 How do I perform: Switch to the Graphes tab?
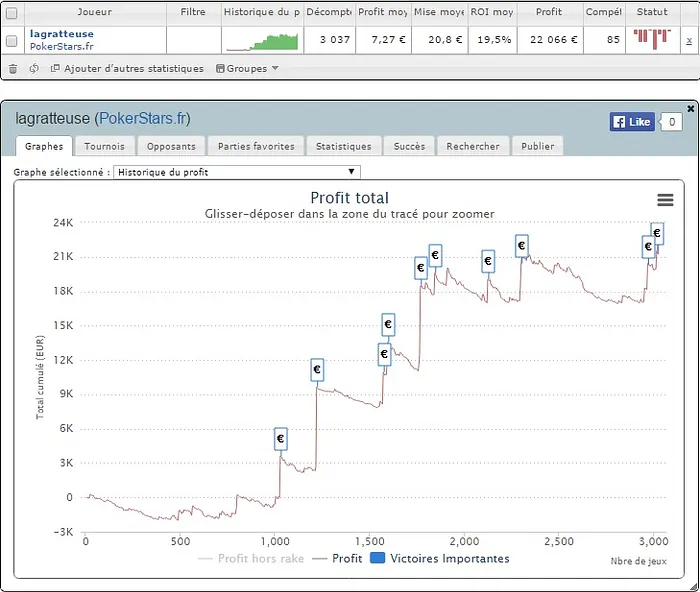point(44,146)
